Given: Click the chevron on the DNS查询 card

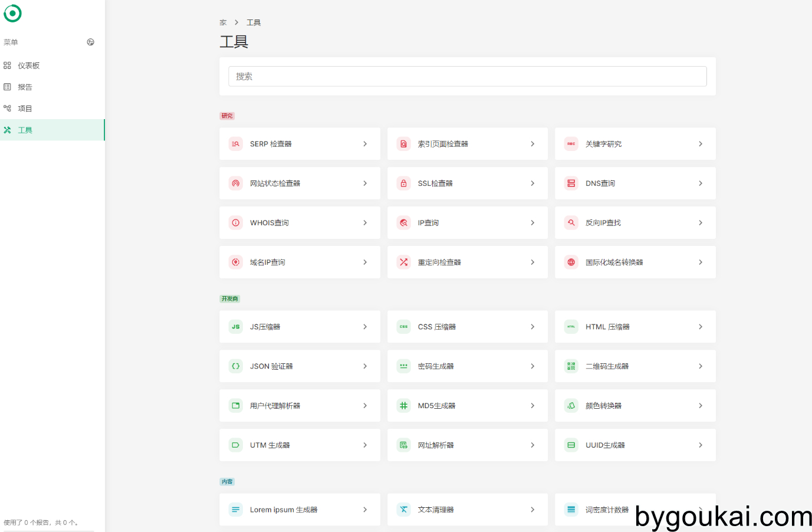Looking at the screenshot, I should pyautogui.click(x=701, y=183).
